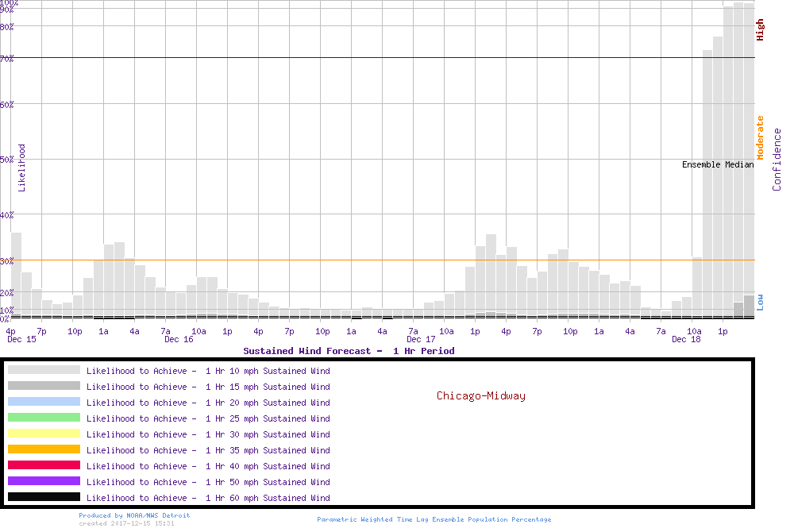Screen dimensions: 794x532
Task: Click the 15 mph dark gray legend swatch
Action: tap(44, 386)
